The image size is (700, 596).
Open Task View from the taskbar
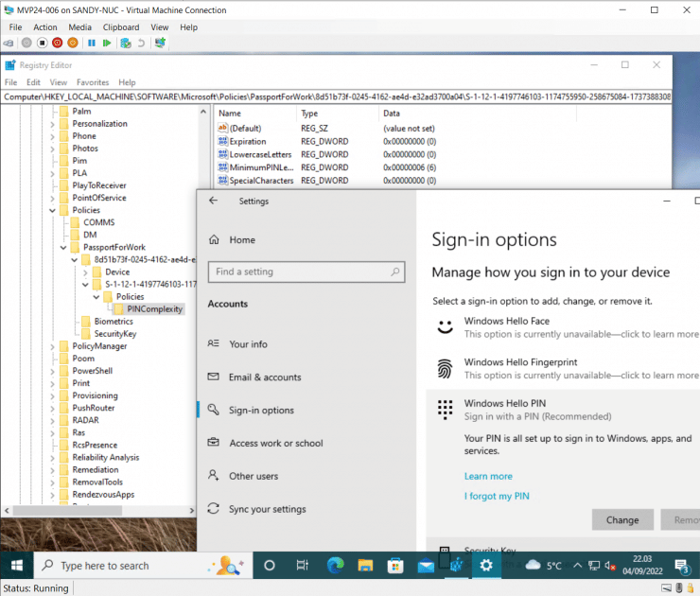[303, 566]
